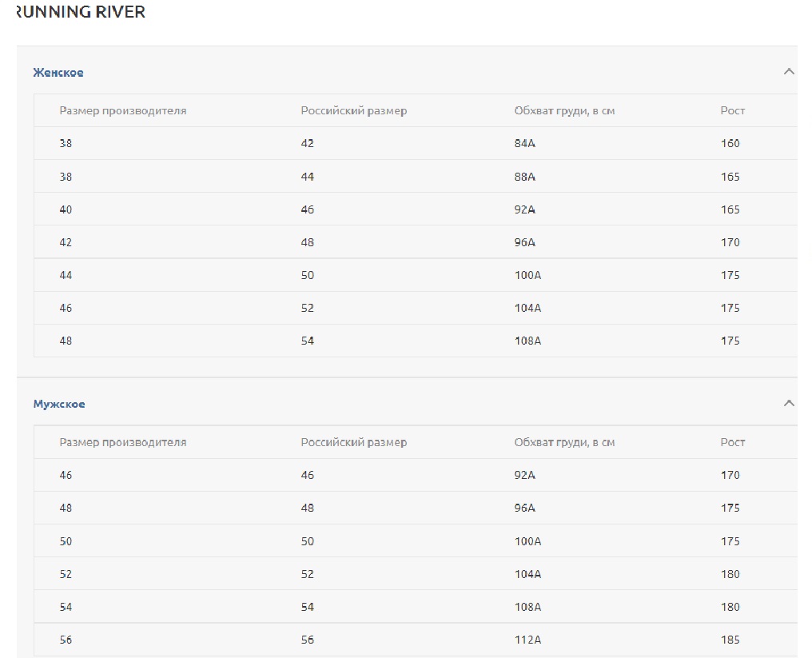This screenshot has height=658, width=812.
Task: Click the Женское section heading
Action: 58,73
